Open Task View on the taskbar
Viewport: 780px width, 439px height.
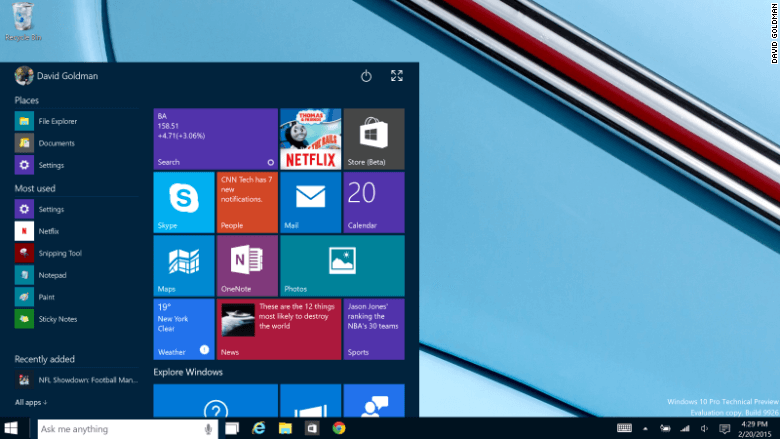point(232,428)
